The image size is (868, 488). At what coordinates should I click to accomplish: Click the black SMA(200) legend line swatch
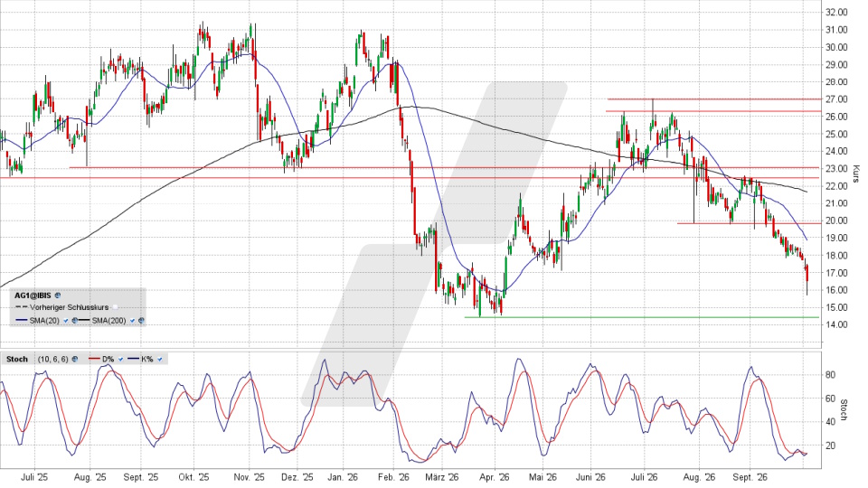[x=84, y=320]
